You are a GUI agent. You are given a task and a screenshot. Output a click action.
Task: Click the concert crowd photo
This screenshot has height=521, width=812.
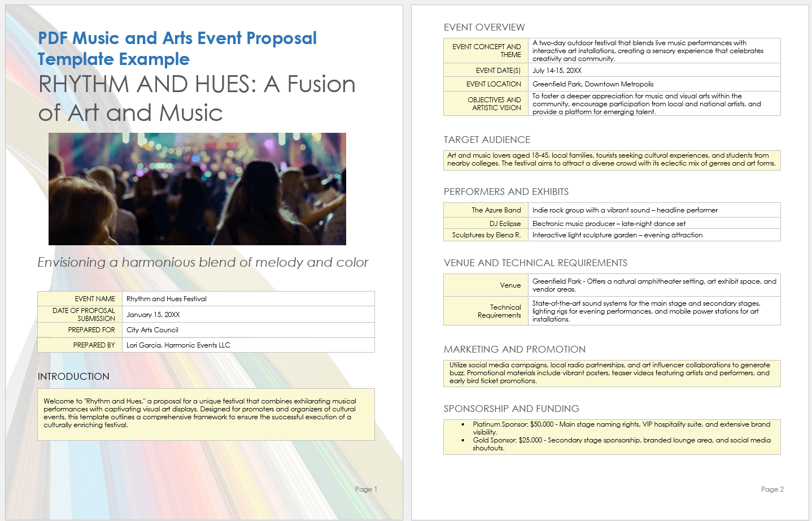[x=197, y=189]
